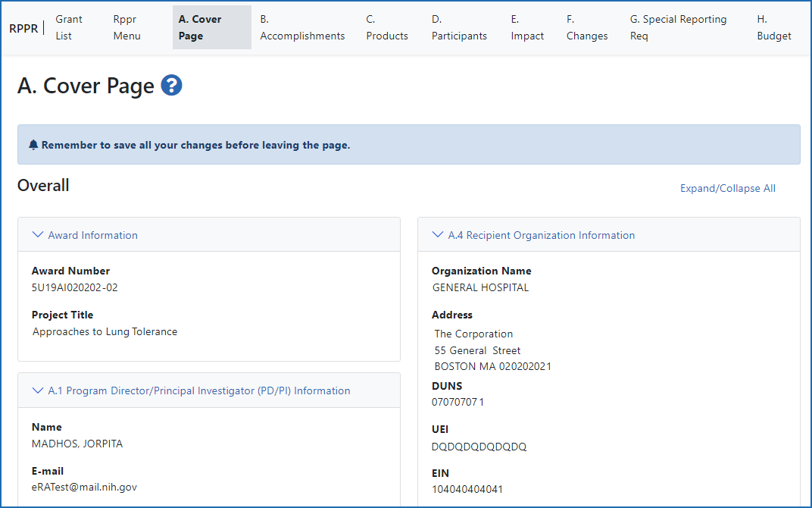Viewport: 812px width, 508px height.
Task: Click the Expand/Collapse All link
Action: 727,188
